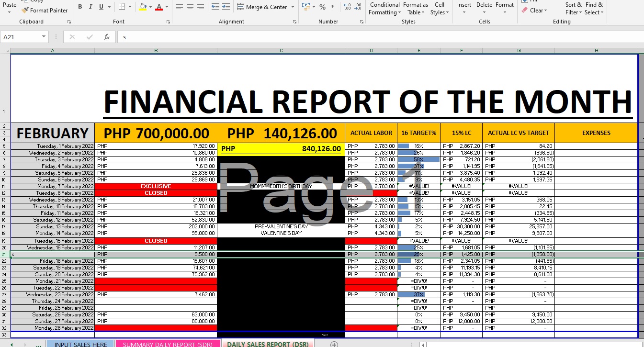Open Find & Select menu

594,9
